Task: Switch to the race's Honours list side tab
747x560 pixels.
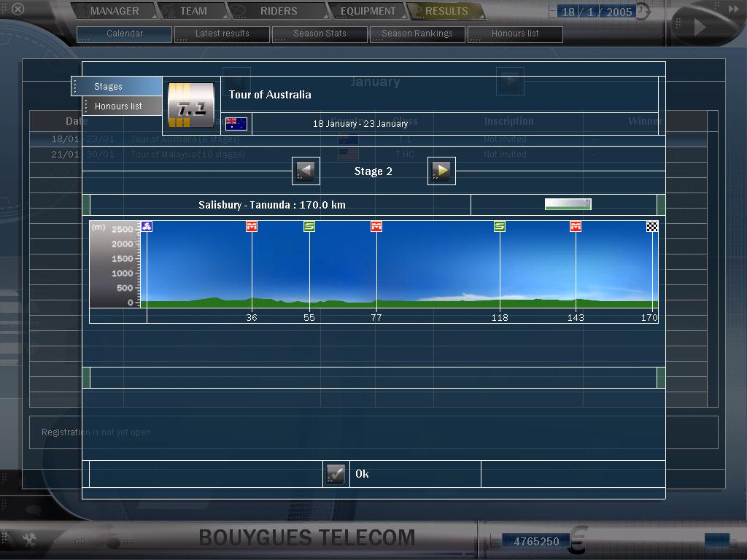Action: (x=122, y=106)
